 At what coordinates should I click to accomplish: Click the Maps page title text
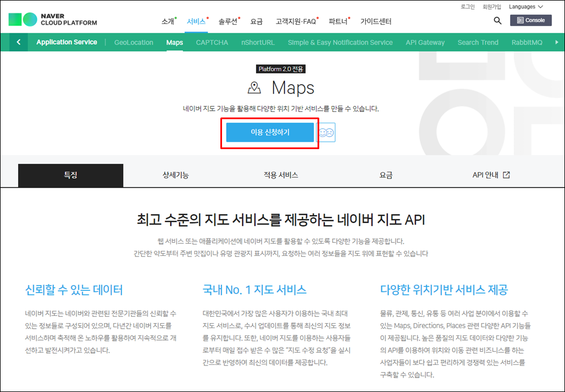(x=293, y=88)
